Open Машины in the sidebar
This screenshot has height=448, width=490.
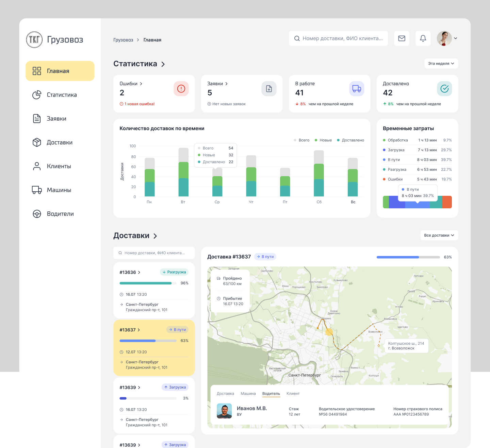pos(60,190)
